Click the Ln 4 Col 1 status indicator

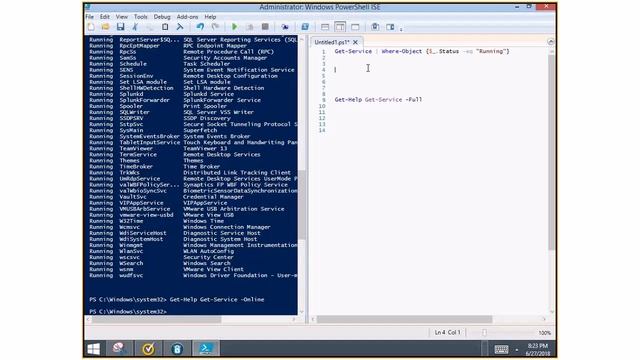pyautogui.click(x=447, y=333)
